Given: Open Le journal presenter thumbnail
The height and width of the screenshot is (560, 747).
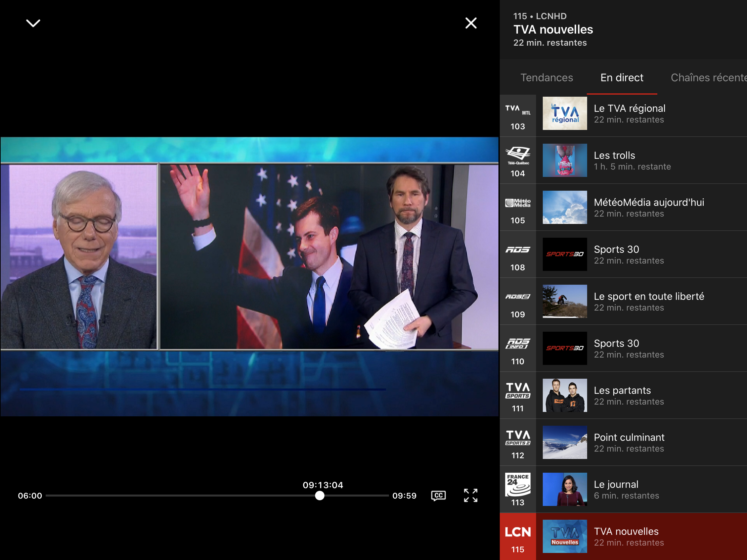Looking at the screenshot, I should pos(565,489).
